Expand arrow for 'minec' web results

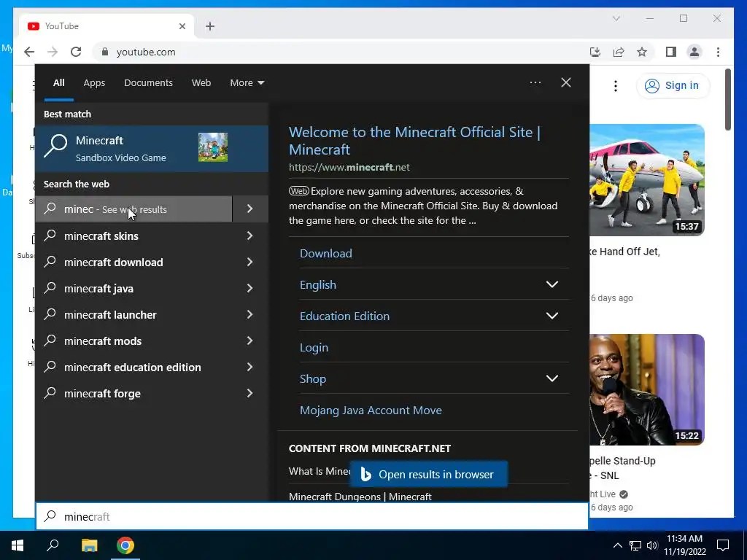click(250, 209)
